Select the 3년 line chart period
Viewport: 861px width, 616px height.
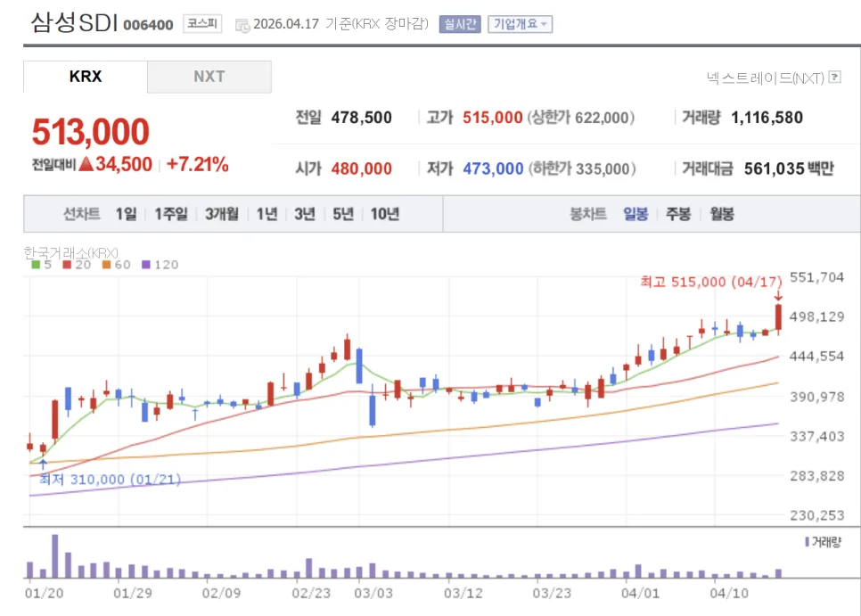tap(305, 214)
